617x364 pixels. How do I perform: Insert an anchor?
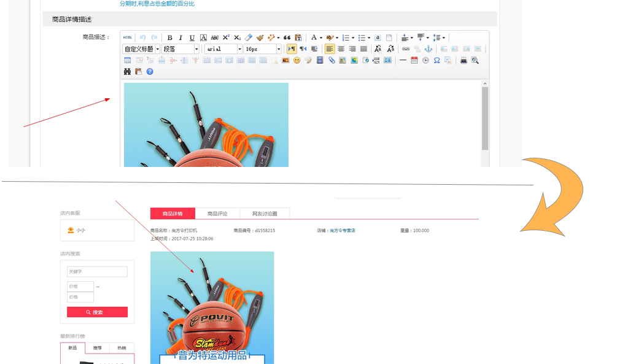[429, 48]
